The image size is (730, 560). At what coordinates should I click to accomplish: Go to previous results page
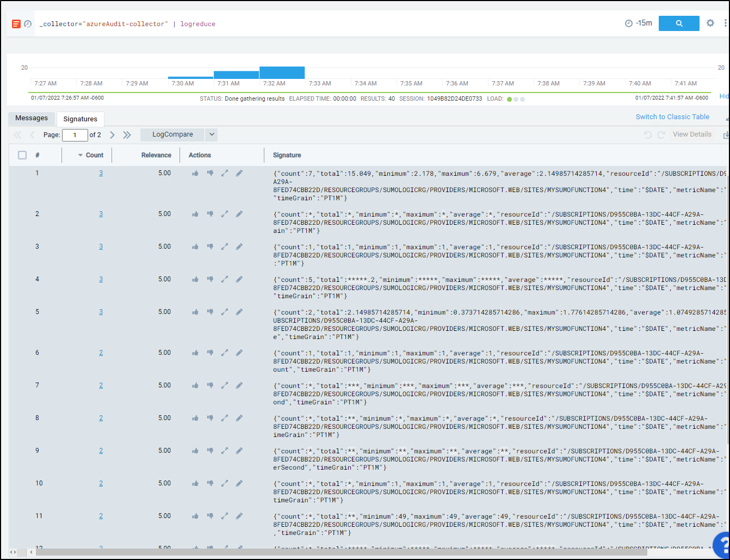[x=32, y=135]
